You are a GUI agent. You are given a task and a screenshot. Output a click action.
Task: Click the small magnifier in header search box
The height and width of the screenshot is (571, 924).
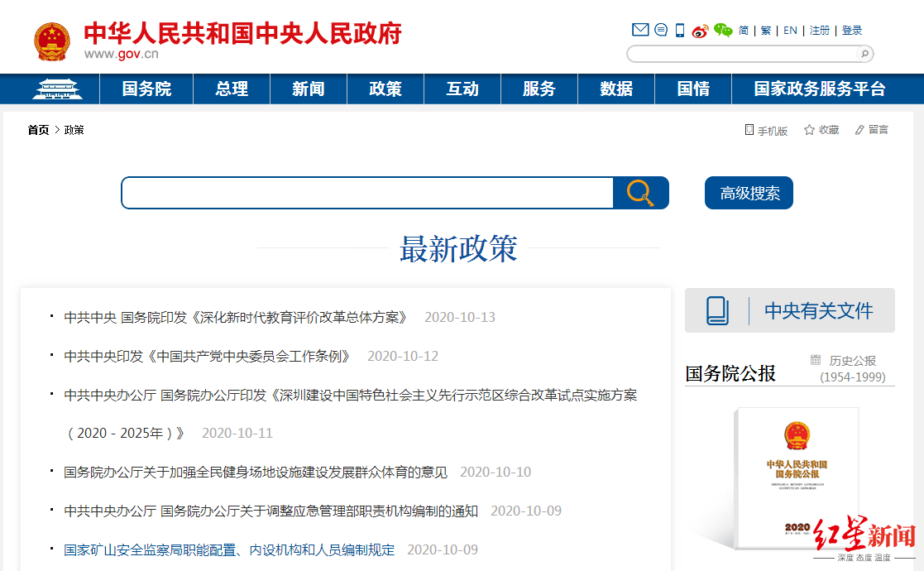[x=864, y=54]
